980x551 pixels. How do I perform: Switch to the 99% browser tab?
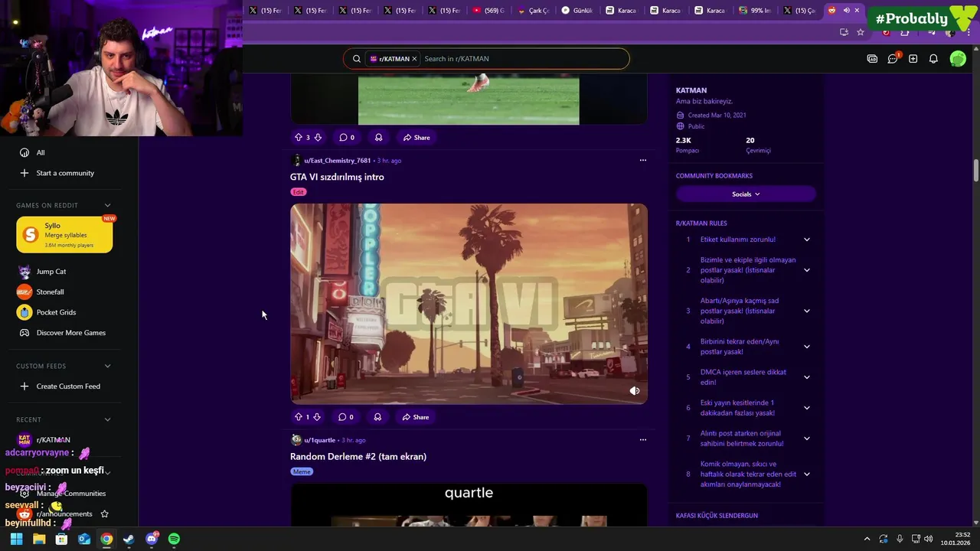(x=755, y=11)
